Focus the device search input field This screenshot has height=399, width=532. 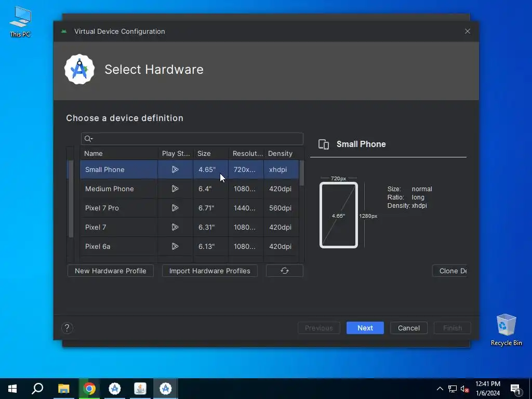click(x=192, y=139)
